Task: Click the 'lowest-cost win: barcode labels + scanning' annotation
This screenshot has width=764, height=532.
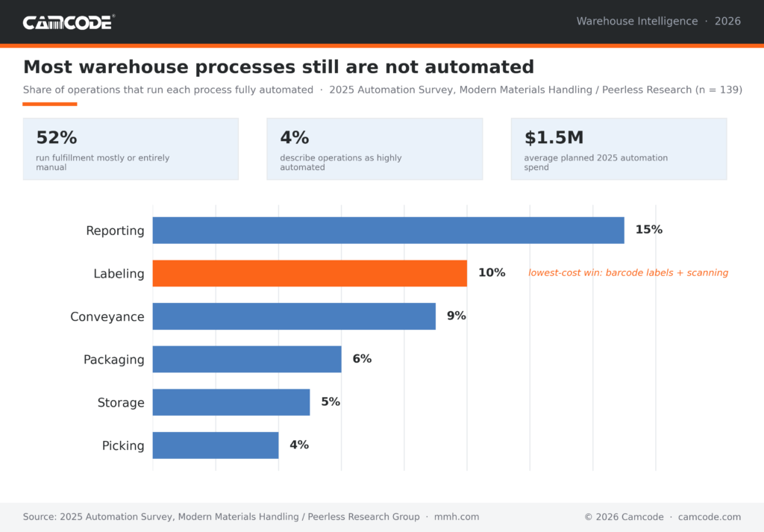Action: click(628, 273)
